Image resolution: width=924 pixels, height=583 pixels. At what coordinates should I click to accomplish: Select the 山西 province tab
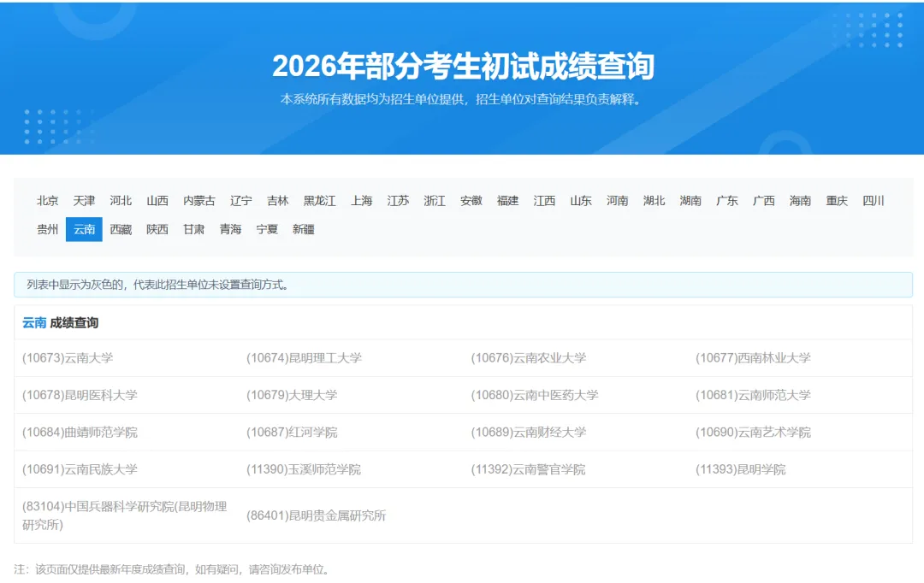[157, 201]
